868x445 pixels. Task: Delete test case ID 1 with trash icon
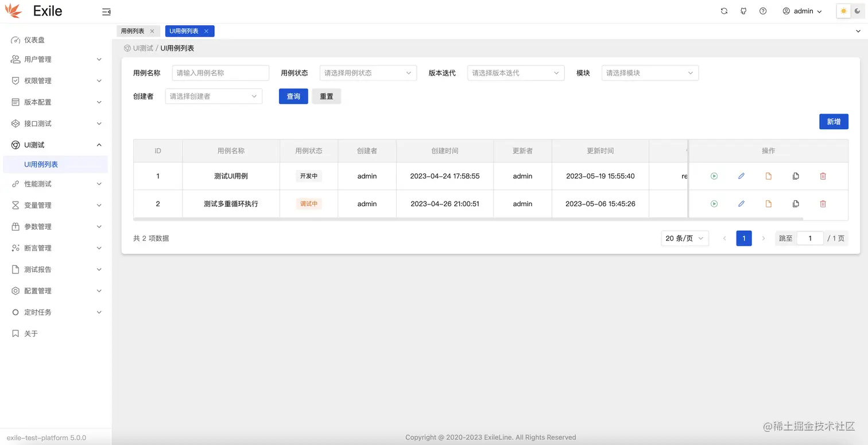point(823,176)
